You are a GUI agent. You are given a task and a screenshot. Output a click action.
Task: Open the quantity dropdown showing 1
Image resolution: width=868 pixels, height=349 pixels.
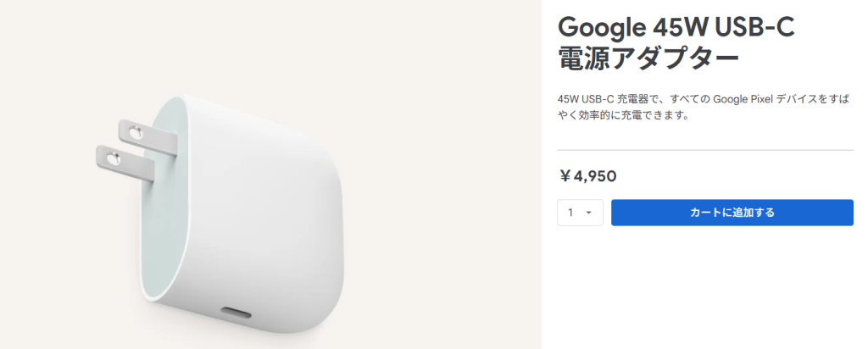click(580, 213)
